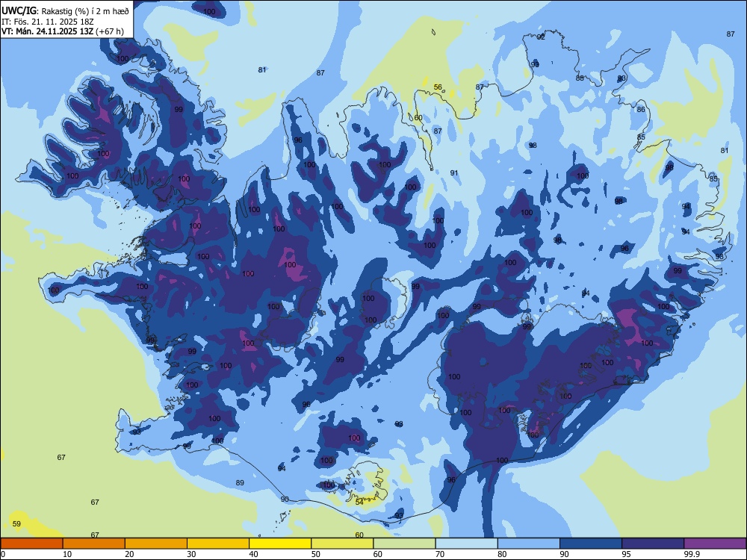Click the 90–95 medium blue legend swatch
Image resolution: width=747 pixels, height=560 pixels.
(591, 544)
